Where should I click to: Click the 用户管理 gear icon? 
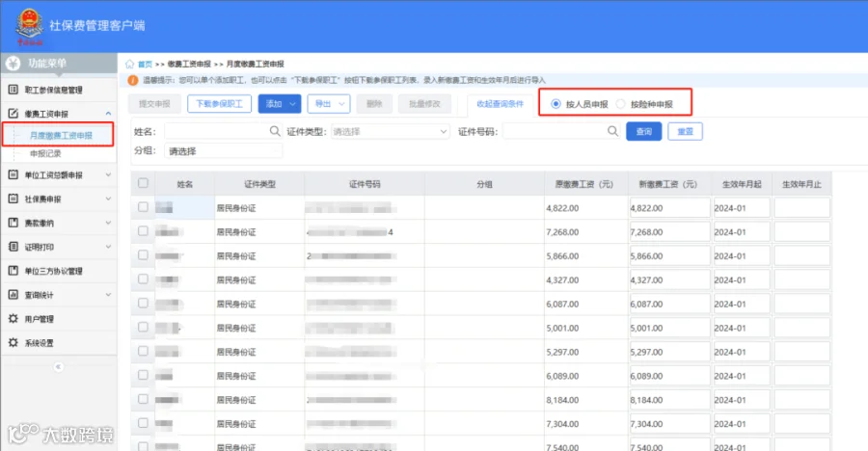(14, 319)
